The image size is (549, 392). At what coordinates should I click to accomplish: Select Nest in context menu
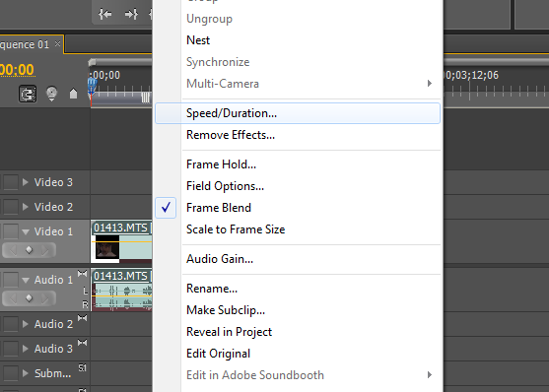click(298, 40)
